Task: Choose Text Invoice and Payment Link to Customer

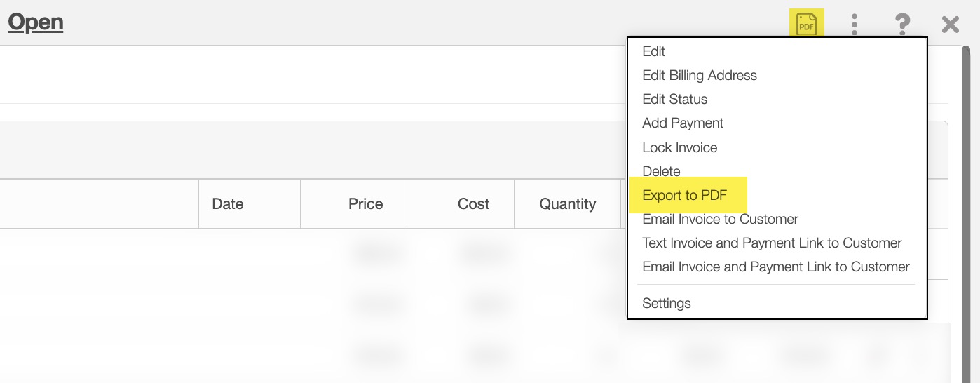Action: (771, 243)
